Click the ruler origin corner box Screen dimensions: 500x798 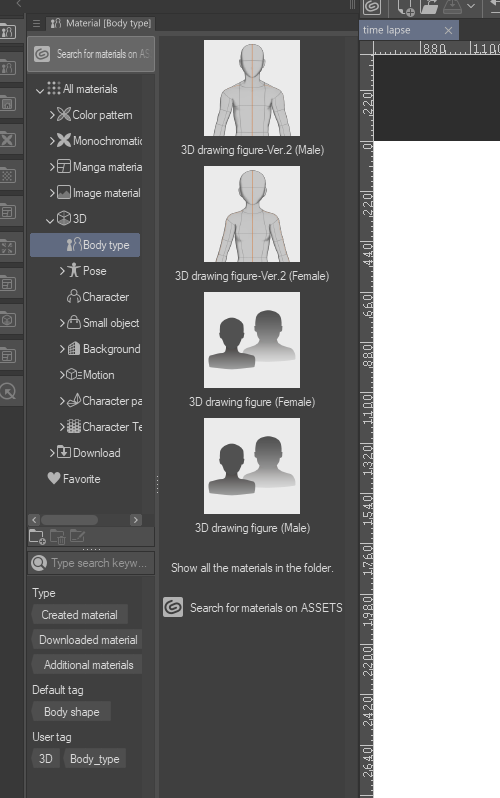point(367,48)
